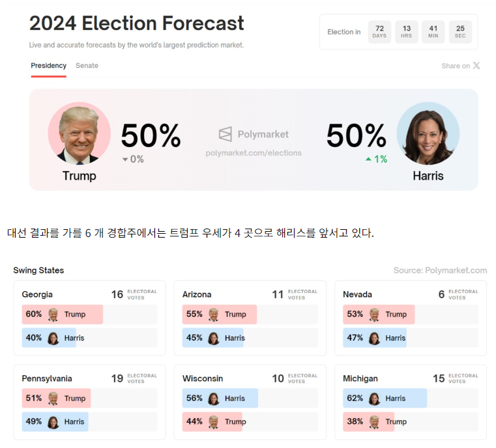Viewport: 496px width, 448px height.
Task: Click Harris's avatar in Michigan card
Action: tap(375, 399)
